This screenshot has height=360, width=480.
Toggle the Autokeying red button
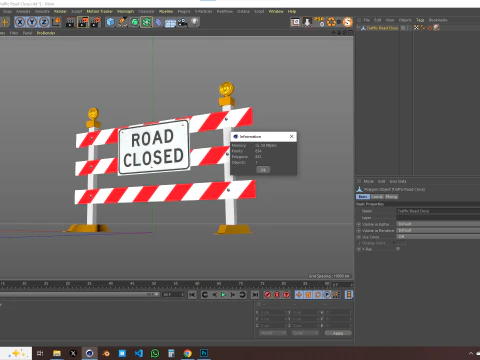pos(277,295)
